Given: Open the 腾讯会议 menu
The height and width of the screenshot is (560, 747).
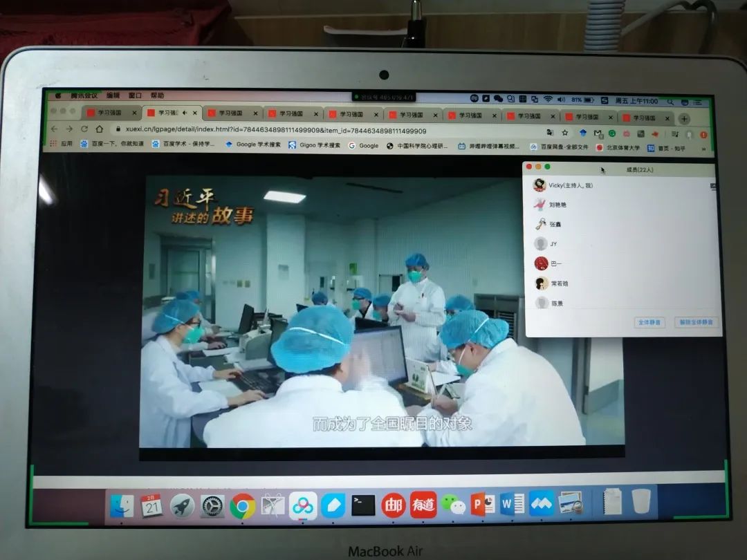Looking at the screenshot, I should pyautogui.click(x=84, y=95).
